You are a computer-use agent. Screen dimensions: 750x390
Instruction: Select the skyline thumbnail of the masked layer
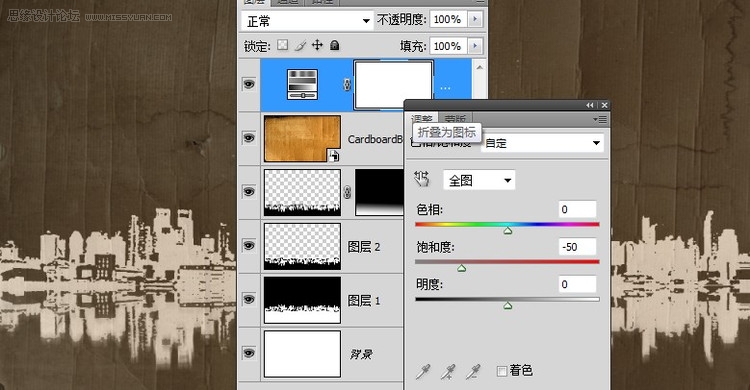(302, 192)
